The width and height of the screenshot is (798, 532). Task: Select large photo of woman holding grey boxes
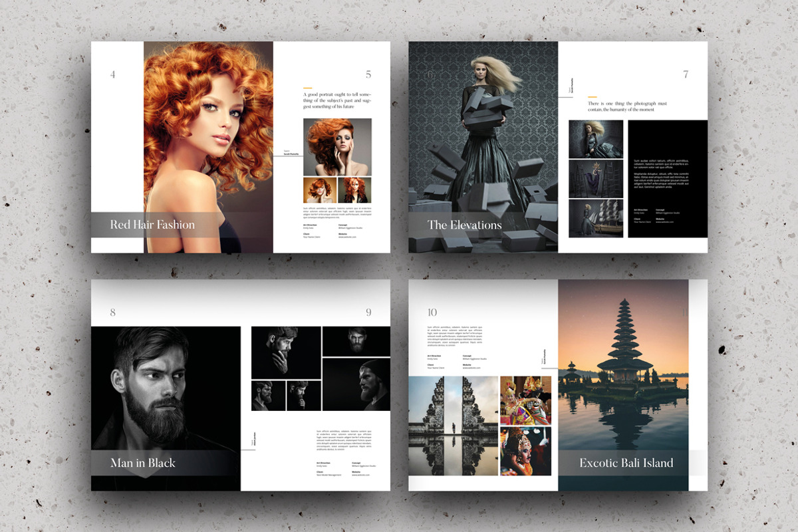tap(483, 147)
